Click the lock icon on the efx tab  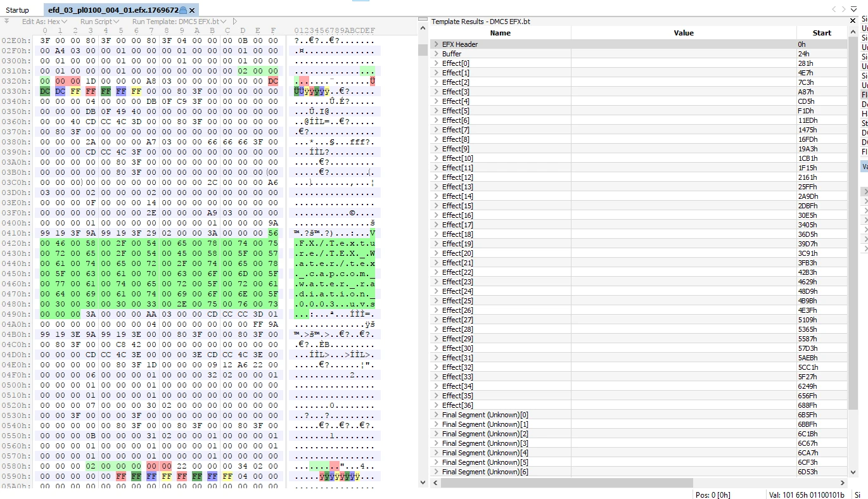coord(184,10)
